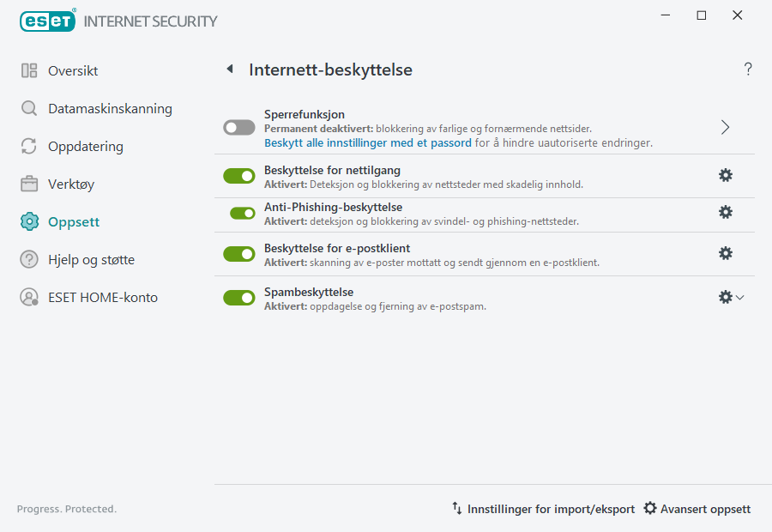Click the back arrow next to Internett-beskyttelse
This screenshot has width=772, height=532.
(229, 69)
